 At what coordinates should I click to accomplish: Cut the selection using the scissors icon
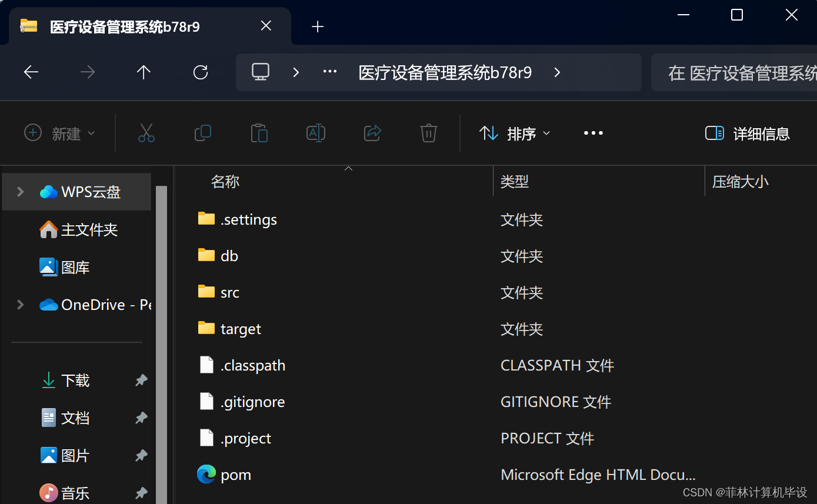click(x=146, y=133)
